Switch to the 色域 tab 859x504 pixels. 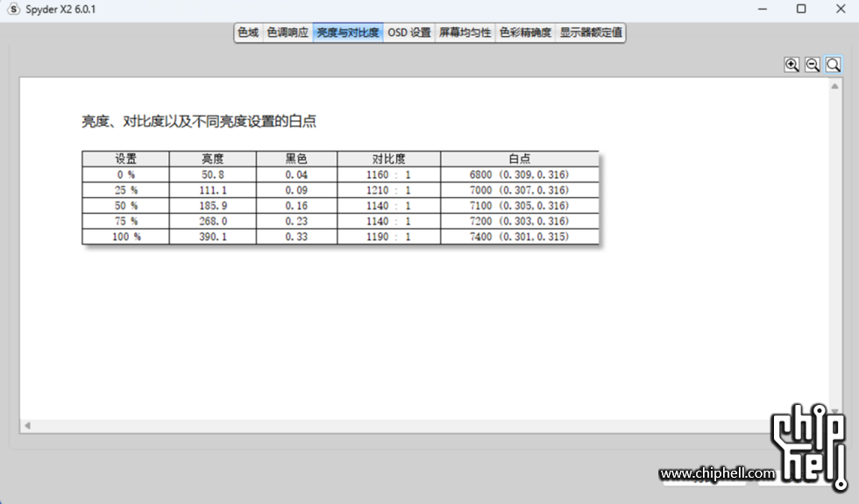coord(248,32)
